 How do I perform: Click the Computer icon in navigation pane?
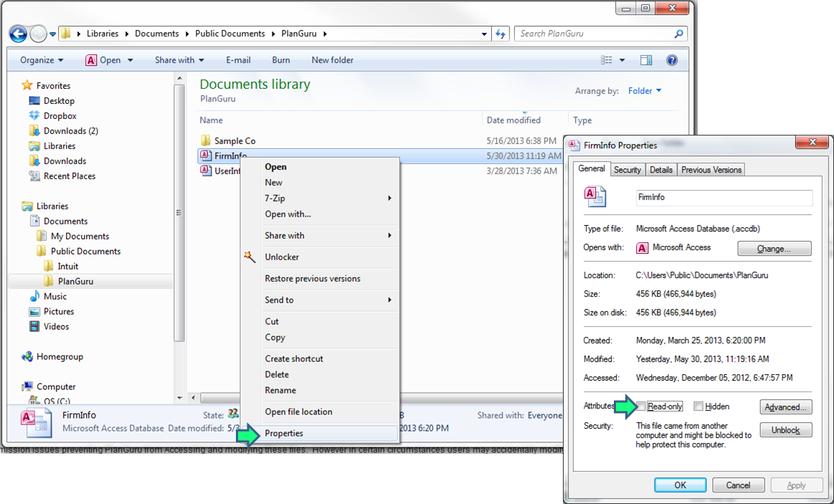tap(27, 386)
